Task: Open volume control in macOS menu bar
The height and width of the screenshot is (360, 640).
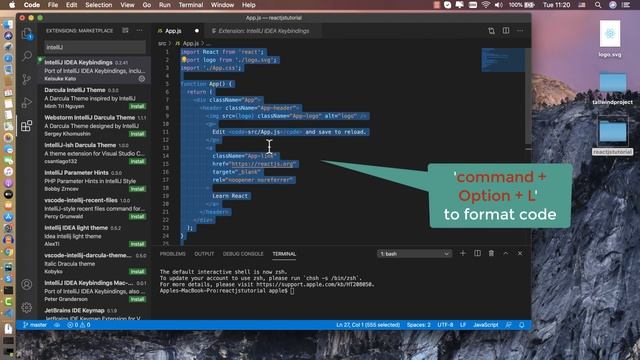Action: pyautogui.click(x=498, y=5)
